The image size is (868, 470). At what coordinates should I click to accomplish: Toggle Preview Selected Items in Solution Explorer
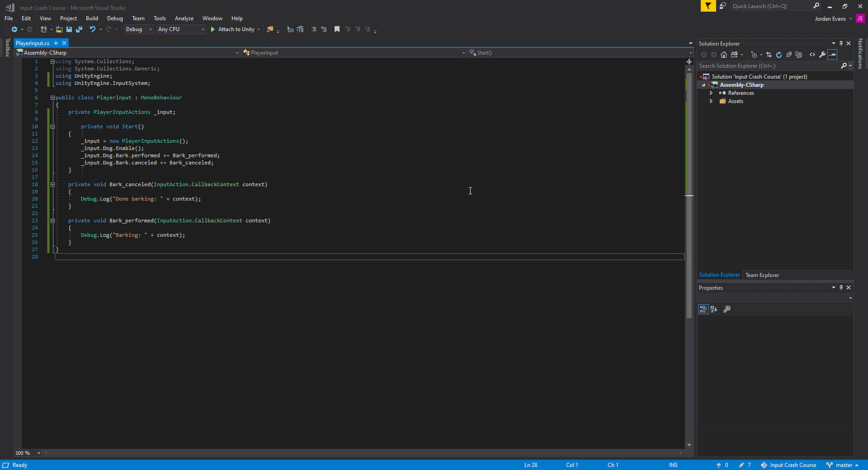pyautogui.click(x=832, y=55)
